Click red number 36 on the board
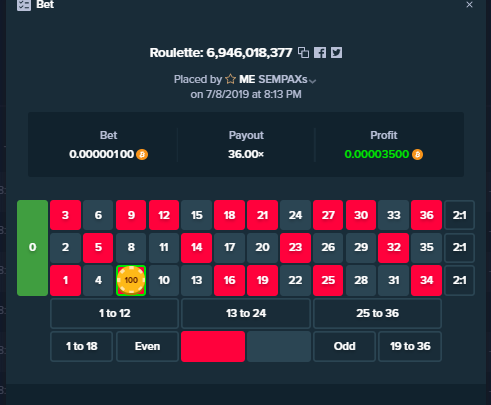This screenshot has height=405, width=491. [426, 215]
